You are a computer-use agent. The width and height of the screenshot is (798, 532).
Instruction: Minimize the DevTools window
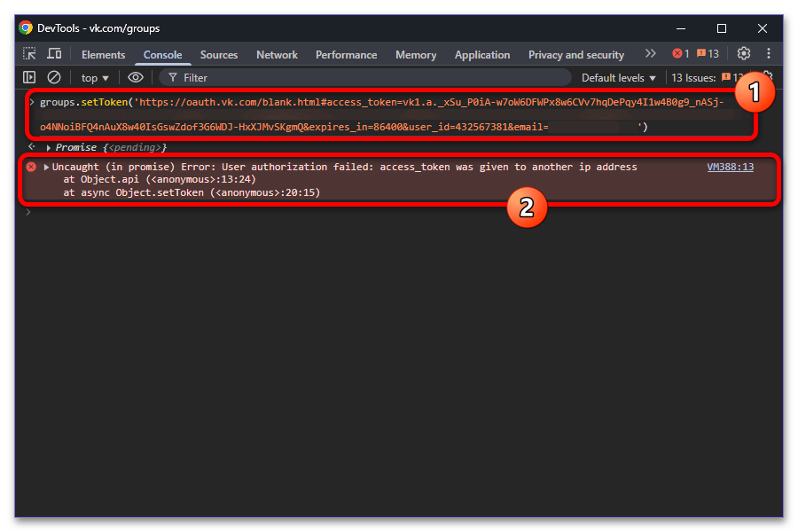pos(680,28)
